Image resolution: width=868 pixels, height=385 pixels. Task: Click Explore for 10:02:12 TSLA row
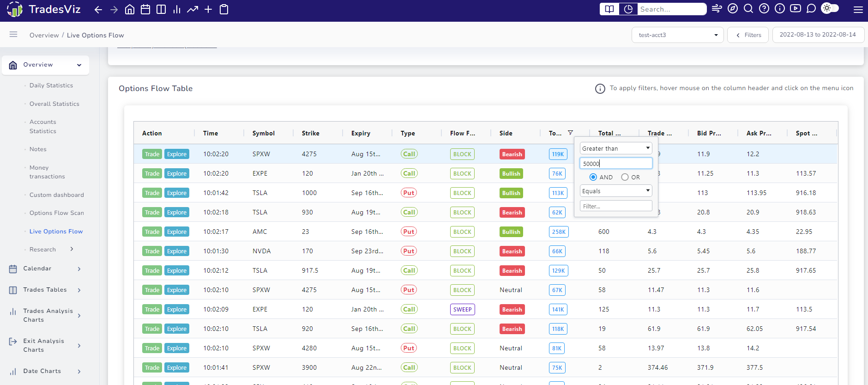coord(177,270)
